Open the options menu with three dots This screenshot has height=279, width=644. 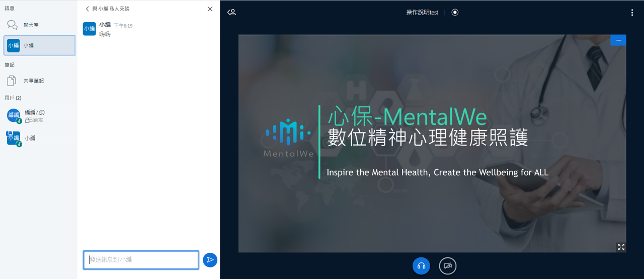632,13
